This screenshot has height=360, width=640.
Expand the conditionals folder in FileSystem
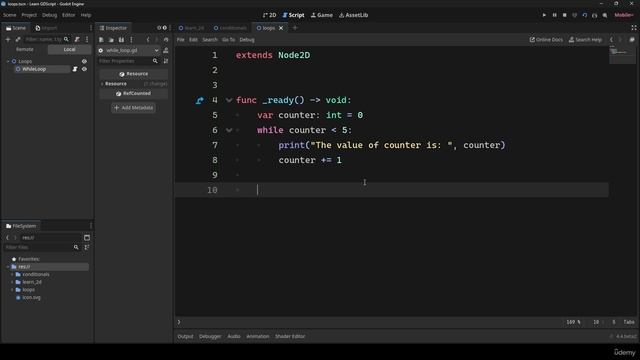coord(12,274)
